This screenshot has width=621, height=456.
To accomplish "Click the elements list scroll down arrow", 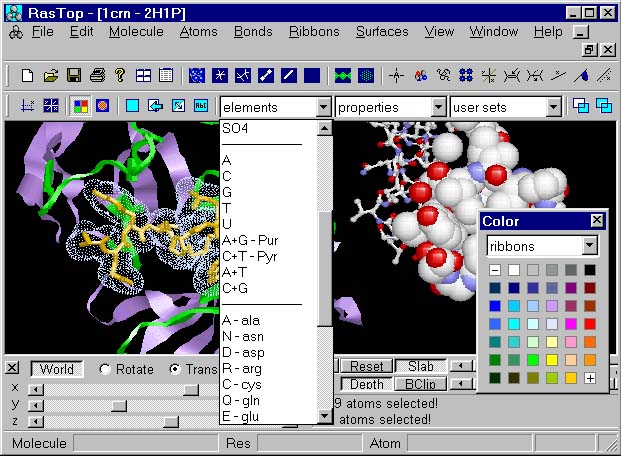I will coord(324,416).
